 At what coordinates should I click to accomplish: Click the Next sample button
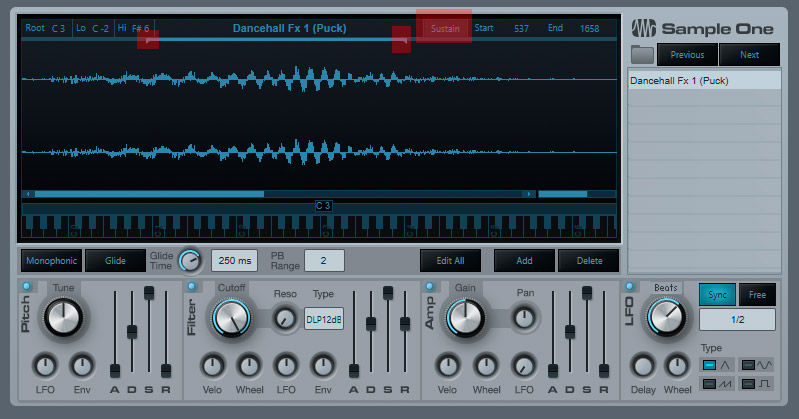coord(749,55)
